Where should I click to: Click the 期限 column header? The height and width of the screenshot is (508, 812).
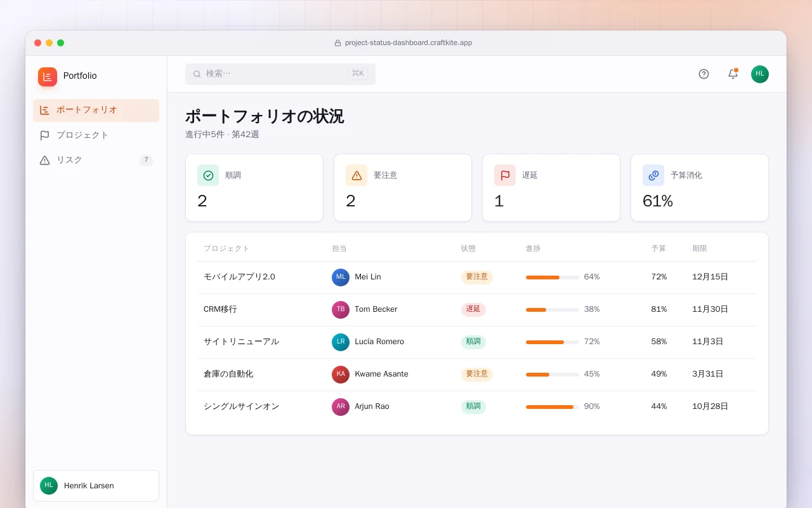click(x=700, y=249)
